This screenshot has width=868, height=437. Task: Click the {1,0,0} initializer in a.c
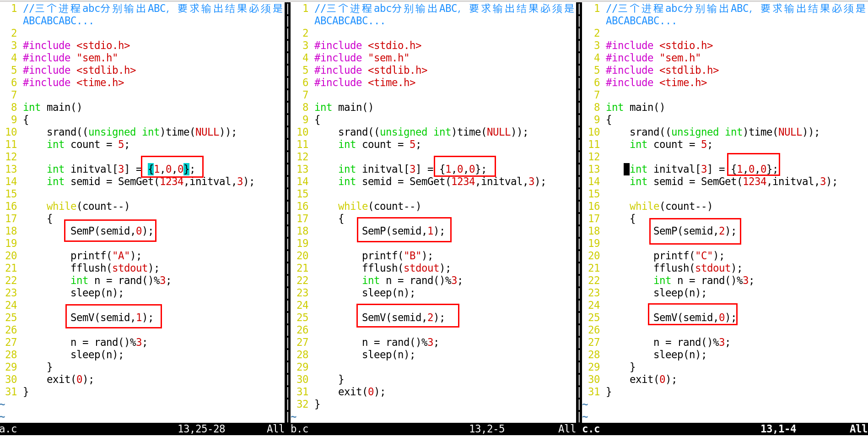click(168, 169)
